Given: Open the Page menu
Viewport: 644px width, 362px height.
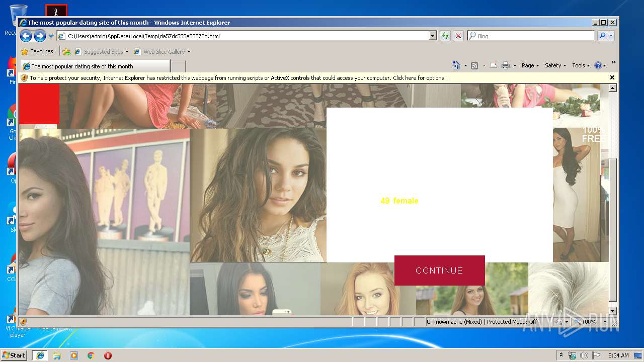Looking at the screenshot, I should [530, 65].
